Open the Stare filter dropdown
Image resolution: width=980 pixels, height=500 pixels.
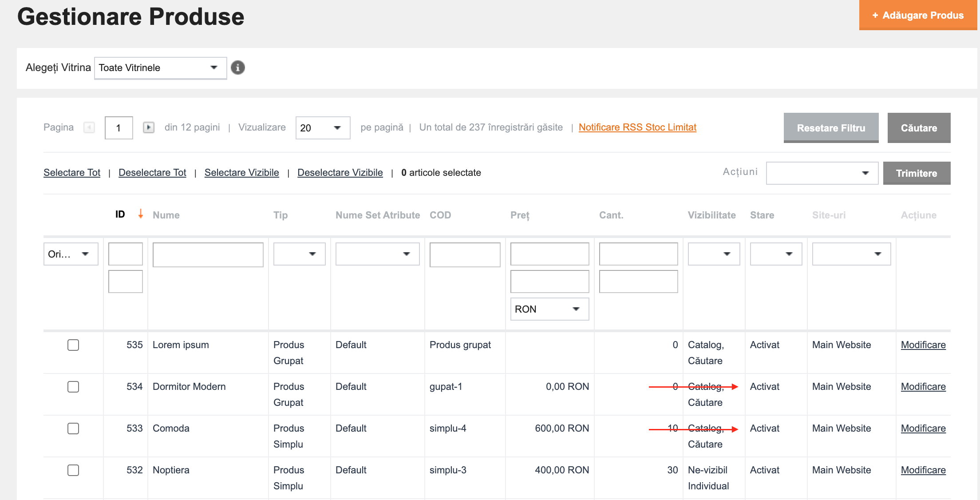(x=776, y=254)
